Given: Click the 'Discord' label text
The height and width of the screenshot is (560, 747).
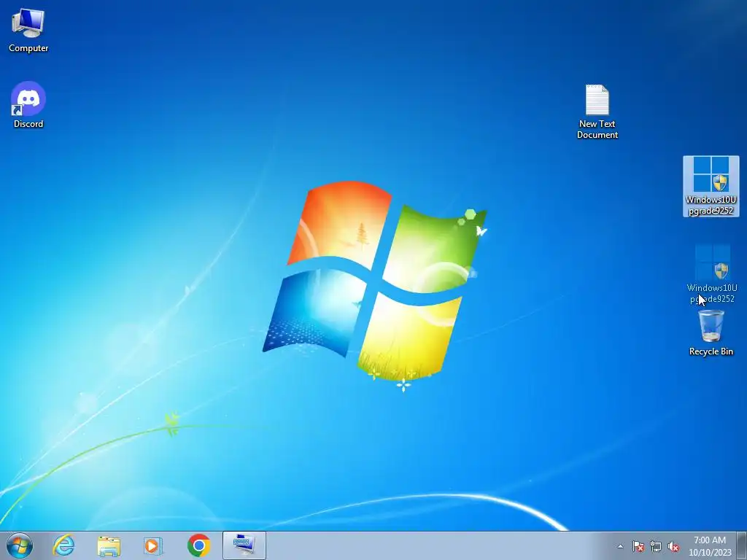Looking at the screenshot, I should [x=28, y=124].
